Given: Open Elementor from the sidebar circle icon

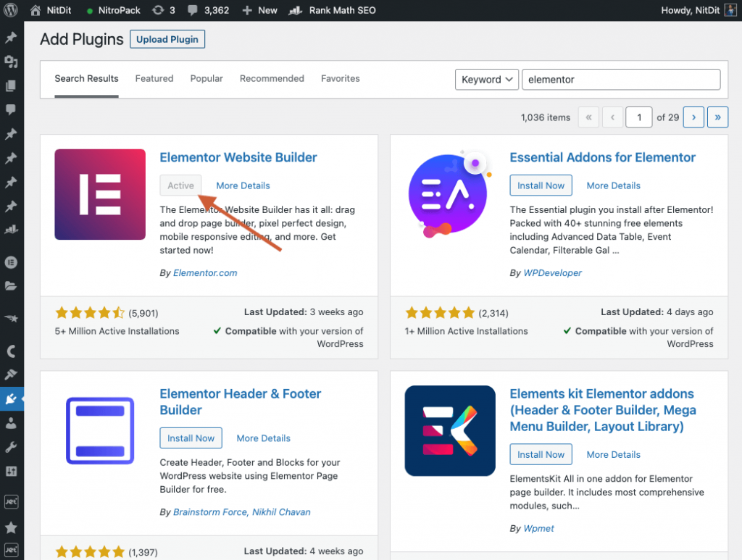Looking at the screenshot, I should click(x=11, y=262).
